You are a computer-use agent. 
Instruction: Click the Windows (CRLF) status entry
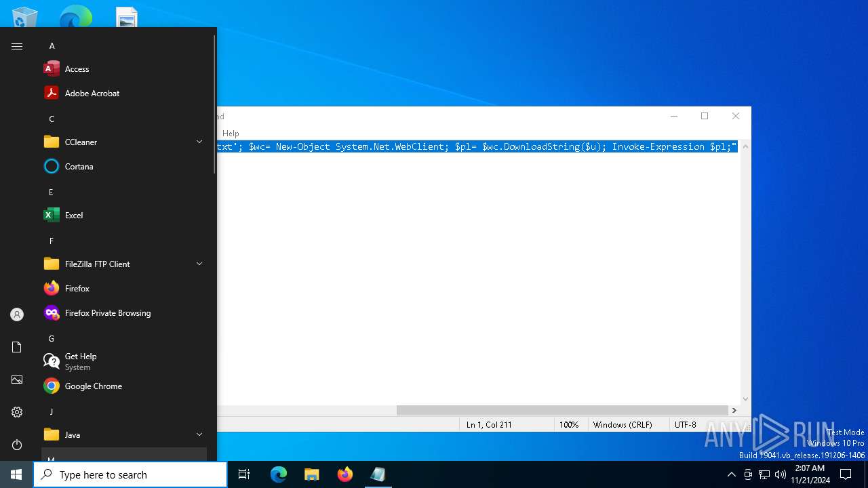[623, 425]
